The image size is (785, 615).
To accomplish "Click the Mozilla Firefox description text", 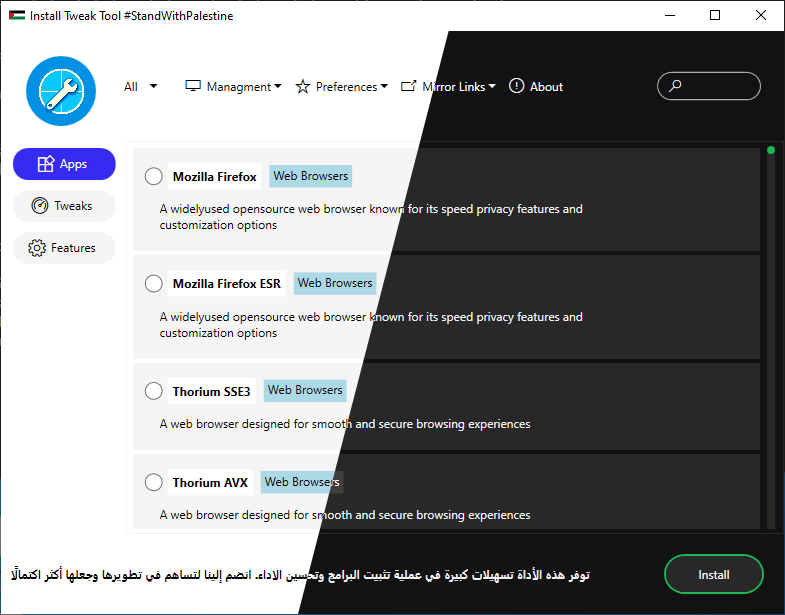I will tap(371, 217).
